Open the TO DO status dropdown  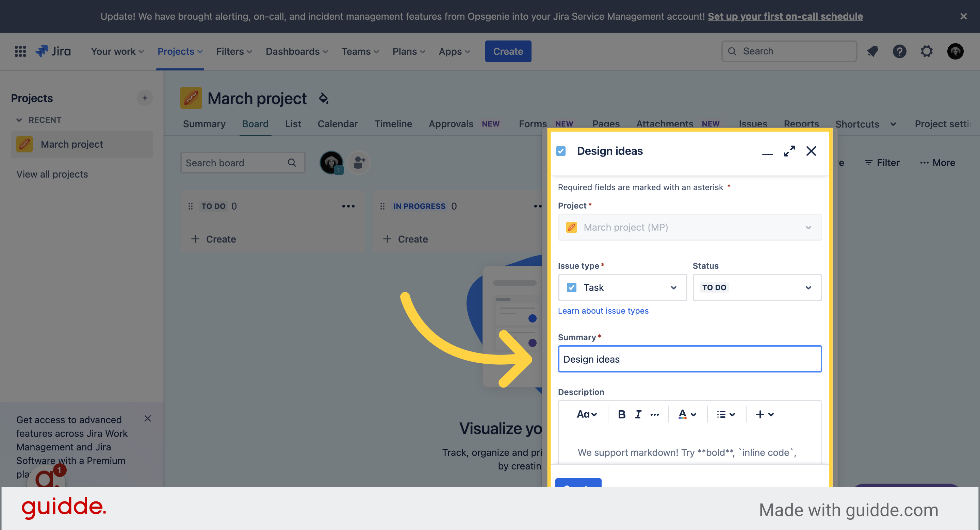pos(757,287)
